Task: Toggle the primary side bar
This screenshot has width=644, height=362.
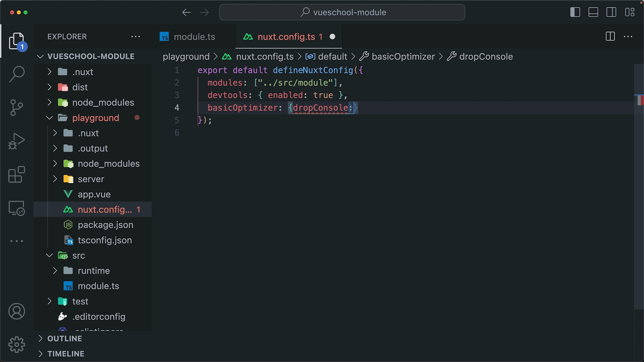Action: tap(575, 12)
